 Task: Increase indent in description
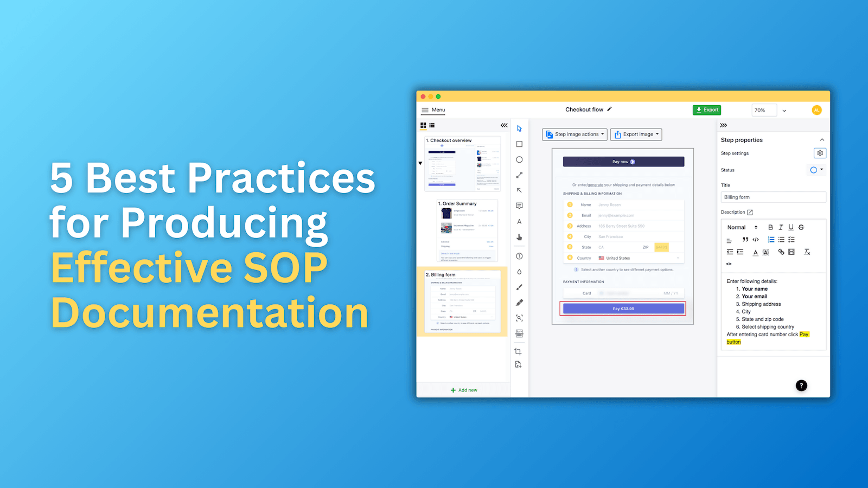coord(740,252)
